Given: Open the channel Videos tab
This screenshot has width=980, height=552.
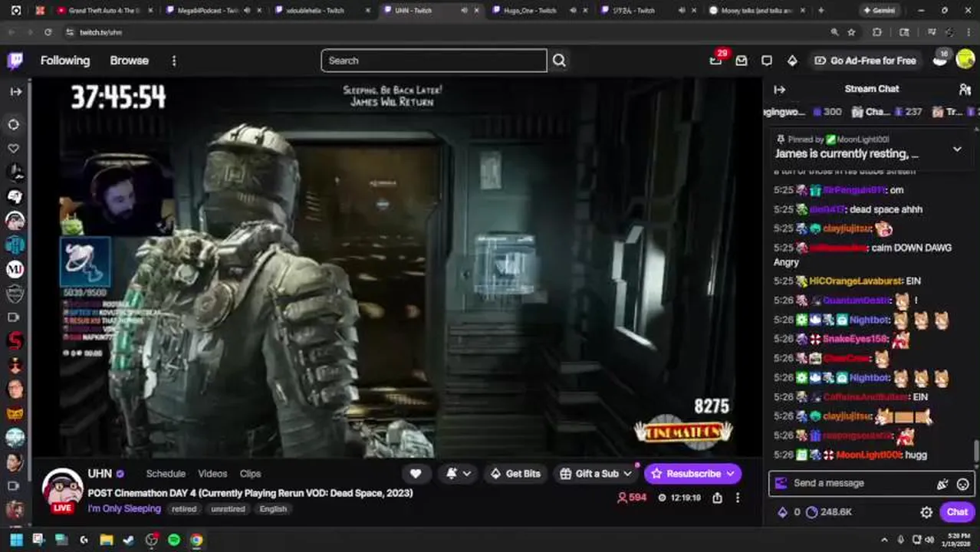Looking at the screenshot, I should click(x=212, y=474).
